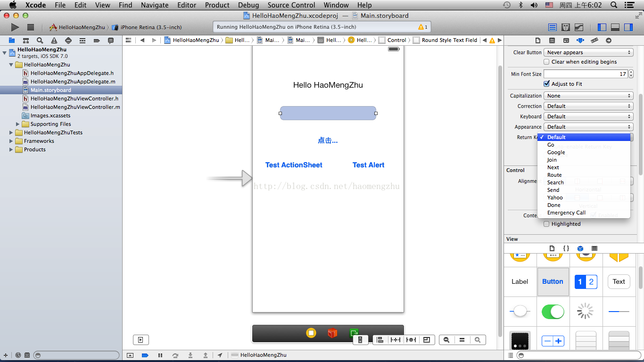Show the Attributes inspector
This screenshot has width=644, height=362.
(x=580, y=41)
